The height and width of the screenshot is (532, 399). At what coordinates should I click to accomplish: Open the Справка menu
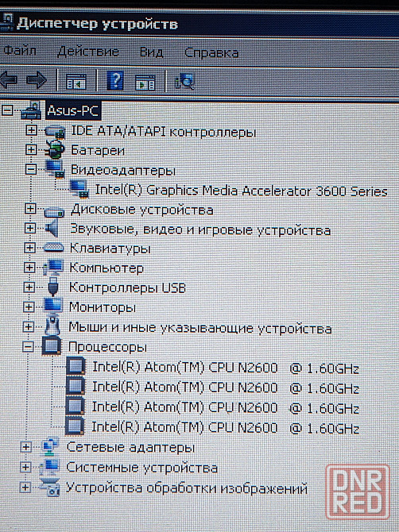211,53
